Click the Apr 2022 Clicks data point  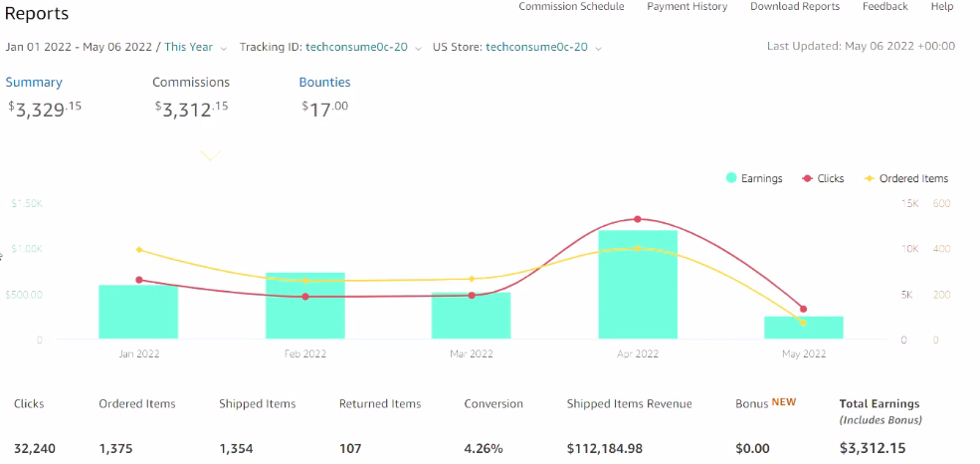(638, 219)
